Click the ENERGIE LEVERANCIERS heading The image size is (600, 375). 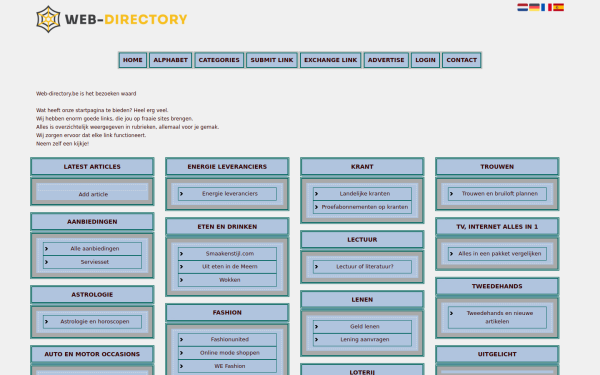click(227, 167)
